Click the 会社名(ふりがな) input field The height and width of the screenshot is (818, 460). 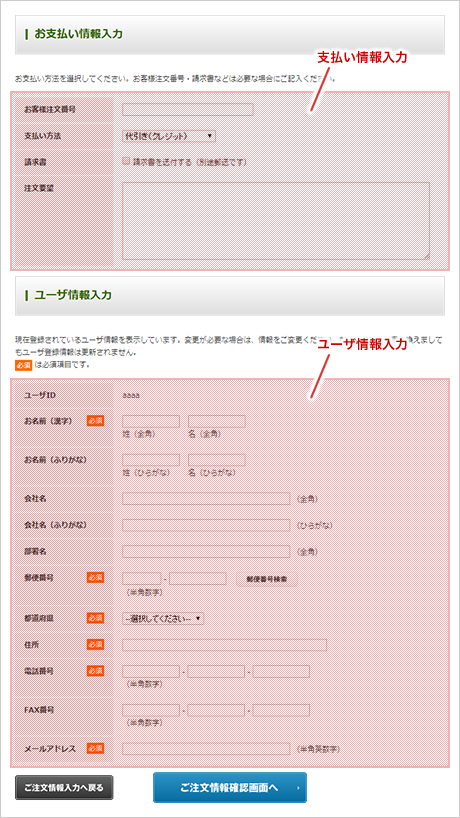click(x=206, y=525)
